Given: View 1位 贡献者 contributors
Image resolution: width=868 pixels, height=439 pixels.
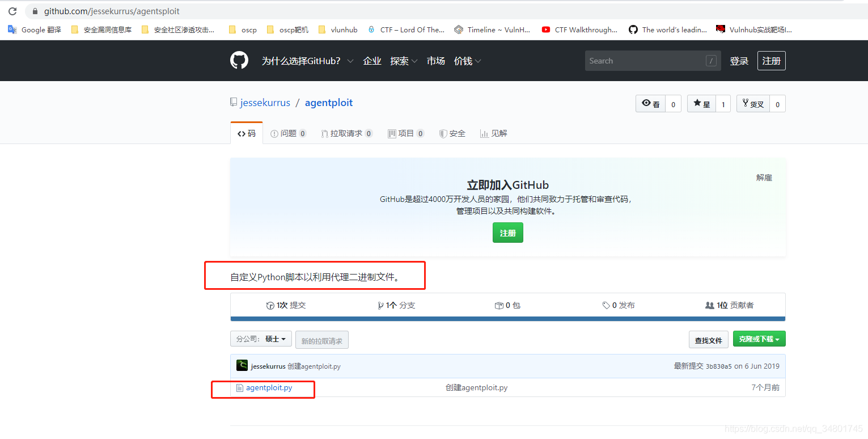Looking at the screenshot, I should (x=729, y=305).
